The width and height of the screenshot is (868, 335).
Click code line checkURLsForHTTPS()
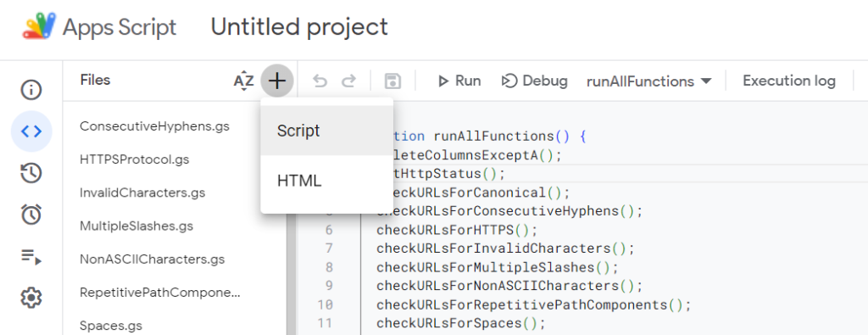click(457, 229)
